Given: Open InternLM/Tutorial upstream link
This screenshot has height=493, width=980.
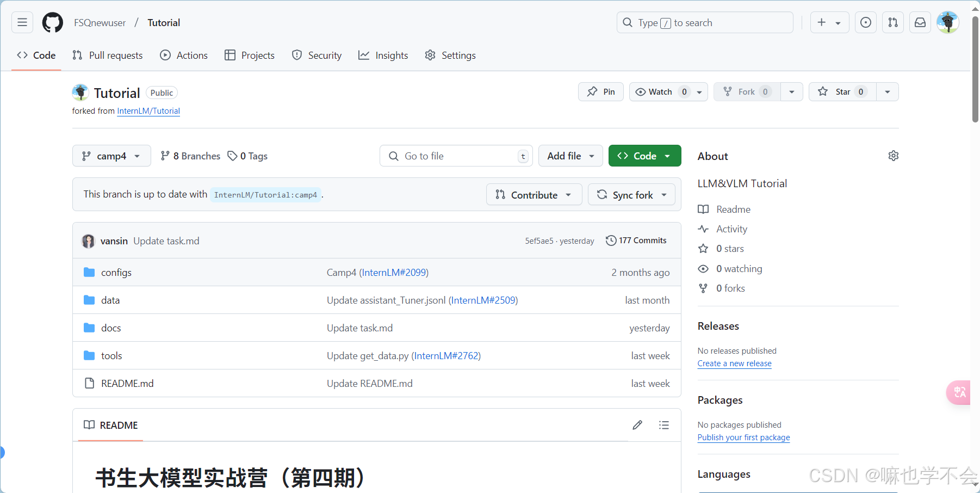Looking at the screenshot, I should pos(148,111).
